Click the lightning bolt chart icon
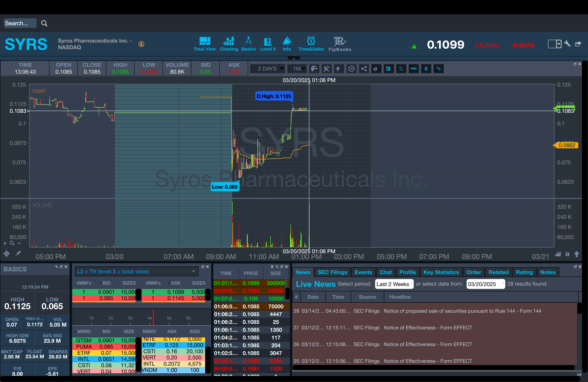 point(339,69)
